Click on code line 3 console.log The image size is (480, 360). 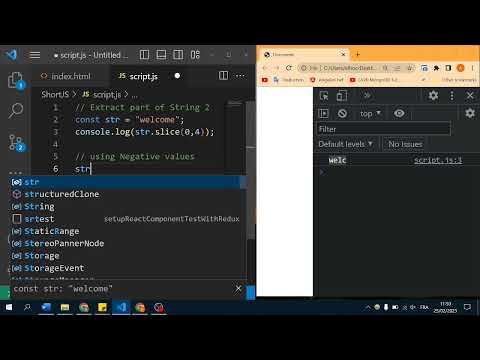144,132
